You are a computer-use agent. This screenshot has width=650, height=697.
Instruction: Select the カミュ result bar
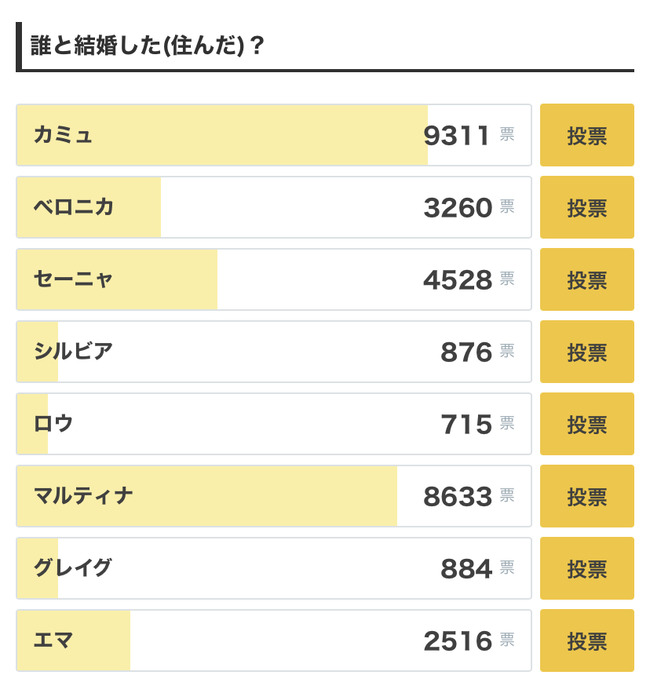tap(274, 135)
